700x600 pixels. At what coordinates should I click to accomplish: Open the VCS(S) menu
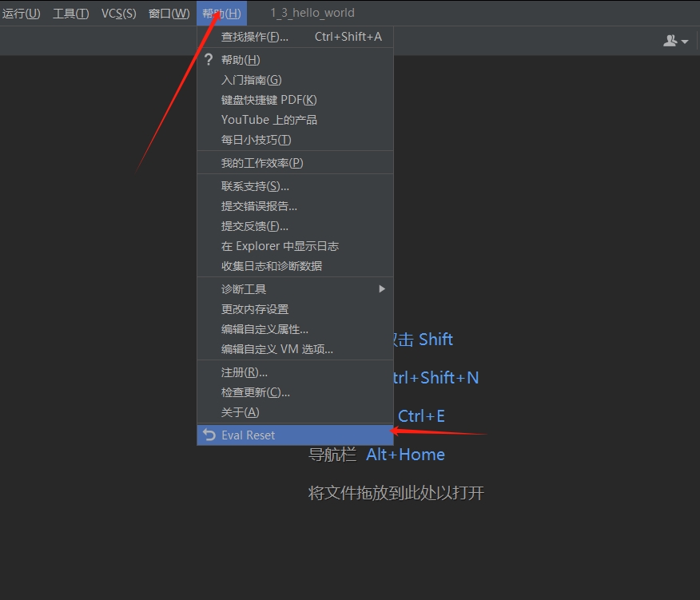click(118, 14)
